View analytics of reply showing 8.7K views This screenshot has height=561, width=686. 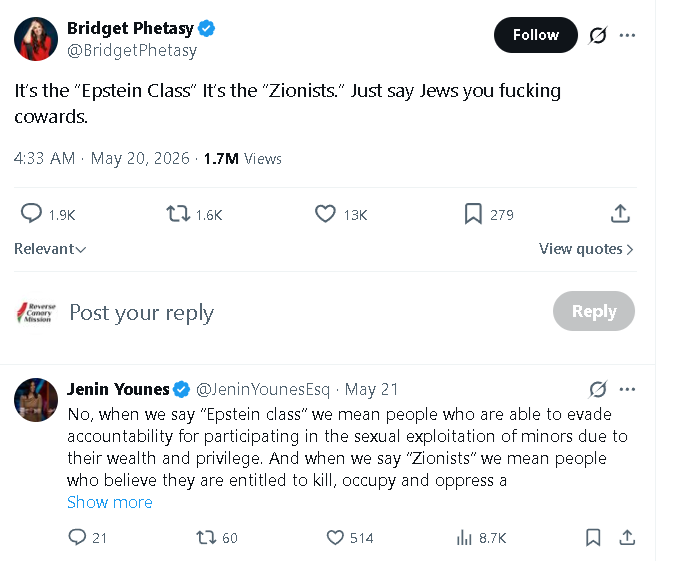coord(464,537)
